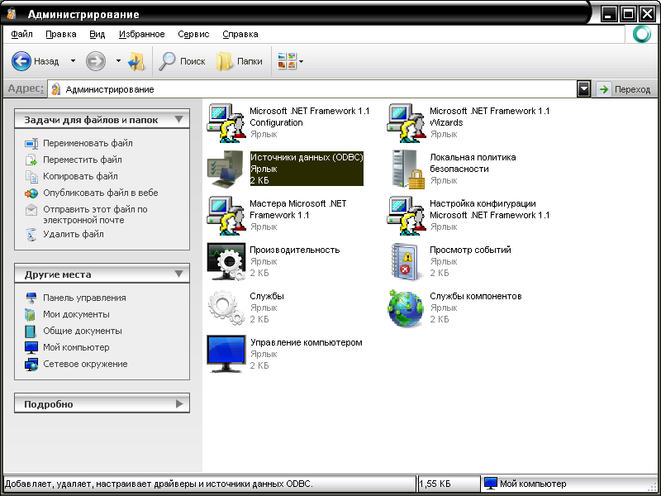Image resolution: width=661 pixels, height=496 pixels.
Task: Click the address field showing Администрирование
Action: (300, 90)
